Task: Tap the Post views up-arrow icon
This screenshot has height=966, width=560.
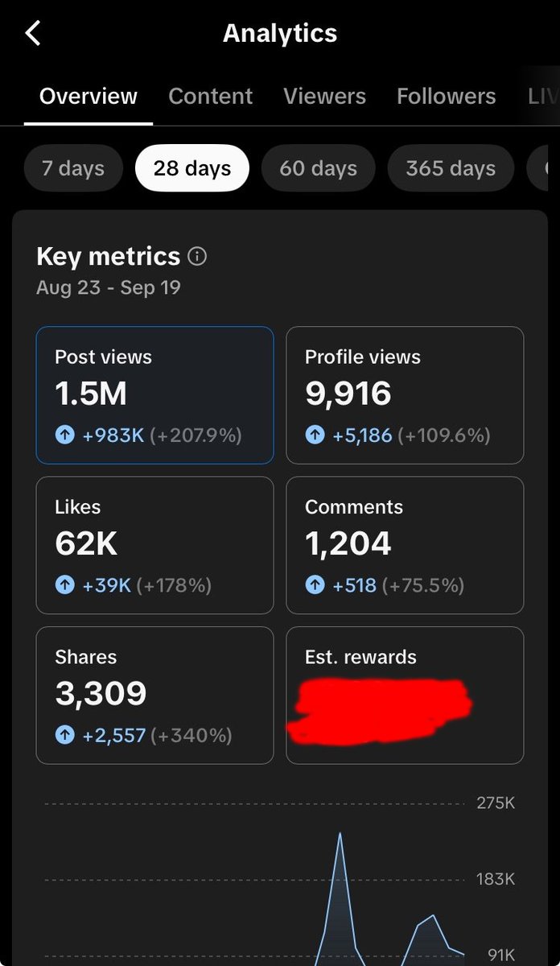Action: (64, 436)
